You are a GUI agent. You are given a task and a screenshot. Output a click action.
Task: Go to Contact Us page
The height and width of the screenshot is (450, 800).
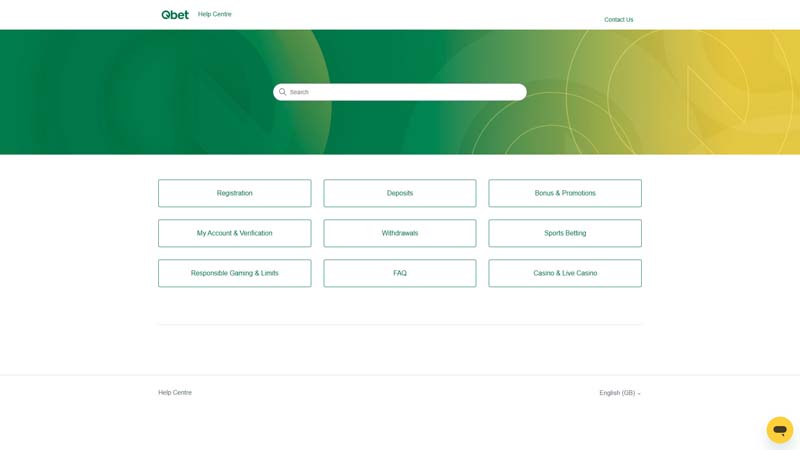pyautogui.click(x=618, y=20)
